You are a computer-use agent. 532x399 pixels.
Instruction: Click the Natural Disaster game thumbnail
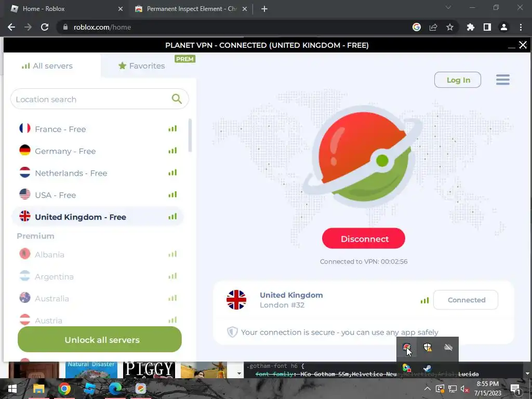(91, 370)
